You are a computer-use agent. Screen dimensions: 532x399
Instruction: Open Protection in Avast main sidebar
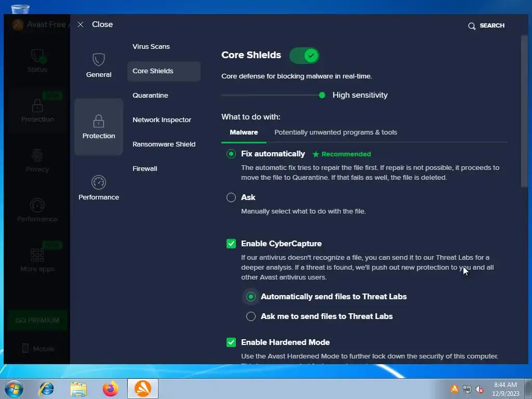coord(37,111)
